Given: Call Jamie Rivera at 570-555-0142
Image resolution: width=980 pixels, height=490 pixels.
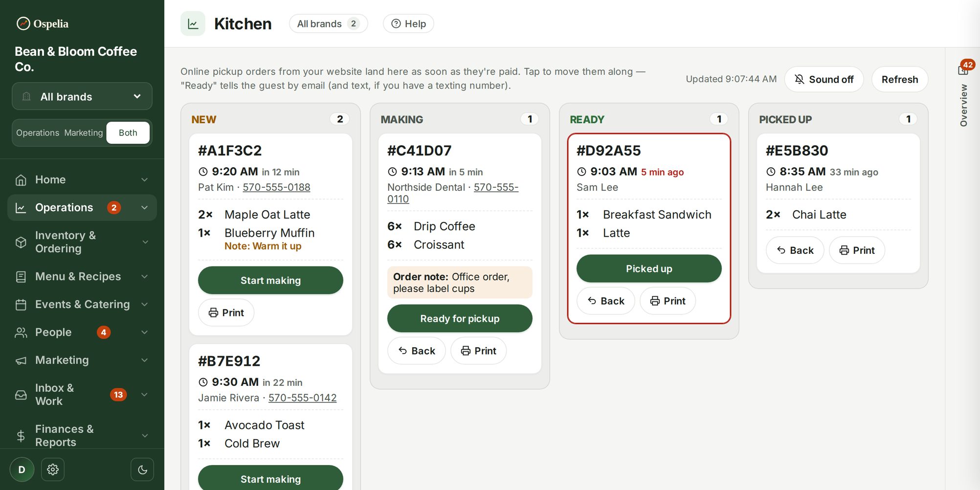Looking at the screenshot, I should 302,398.
